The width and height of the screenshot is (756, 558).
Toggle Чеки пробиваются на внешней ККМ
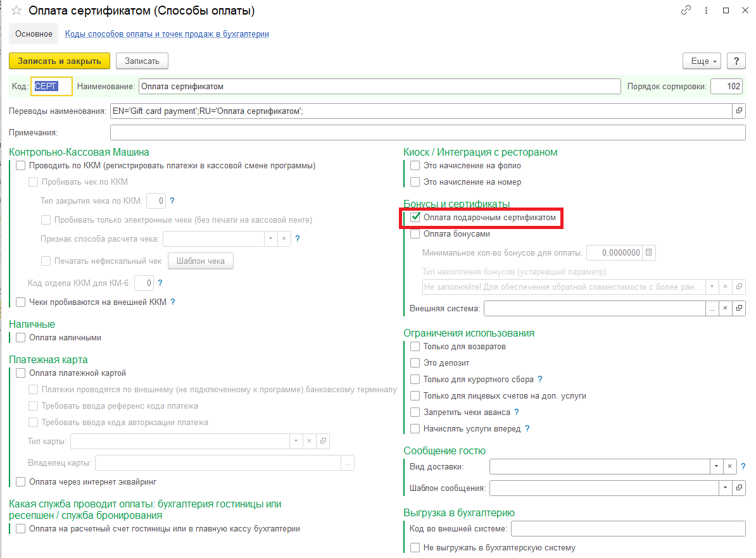click(21, 302)
